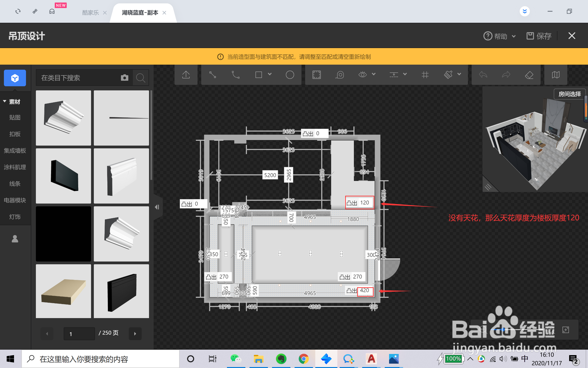
Task: Open the eye visibility dropdown arrow
Action: [x=374, y=74]
